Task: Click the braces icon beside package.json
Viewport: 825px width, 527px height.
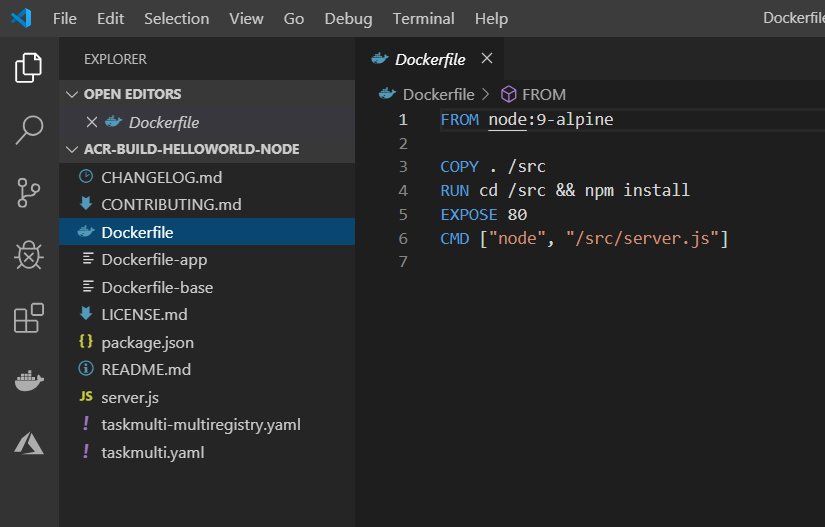Action: (x=86, y=341)
